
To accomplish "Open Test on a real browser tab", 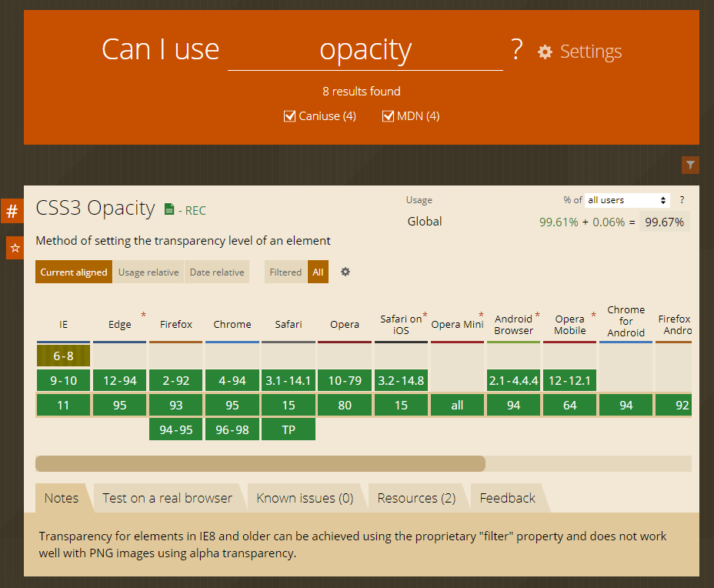I will [167, 498].
